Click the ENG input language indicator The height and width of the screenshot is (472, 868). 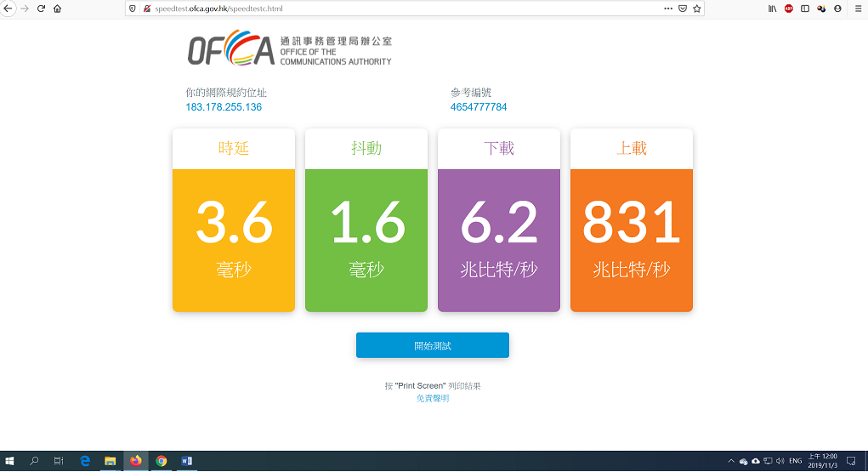point(796,461)
